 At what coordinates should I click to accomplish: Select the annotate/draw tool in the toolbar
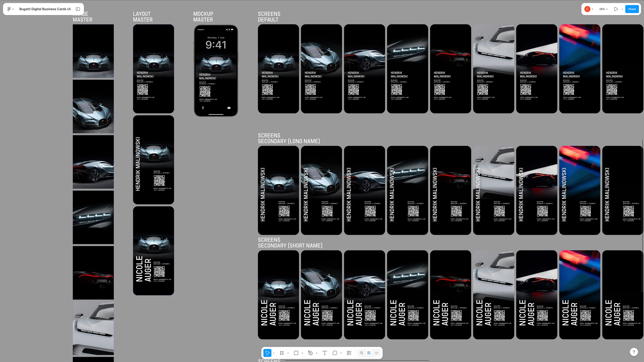click(361, 353)
